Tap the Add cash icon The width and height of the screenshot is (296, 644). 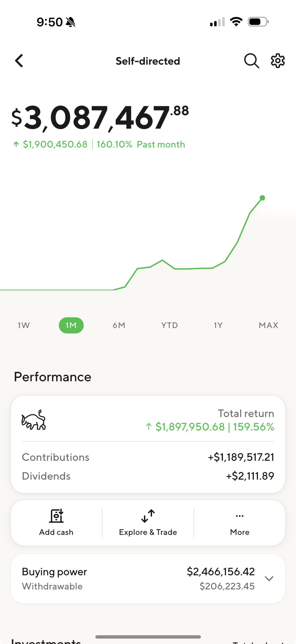(x=57, y=516)
